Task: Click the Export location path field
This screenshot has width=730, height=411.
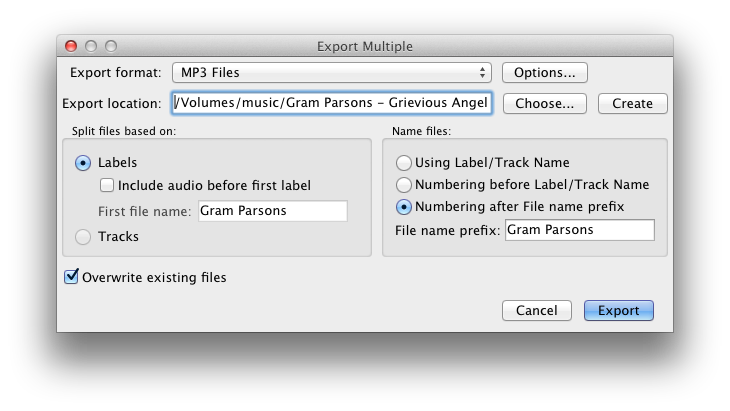Action: pos(331,103)
